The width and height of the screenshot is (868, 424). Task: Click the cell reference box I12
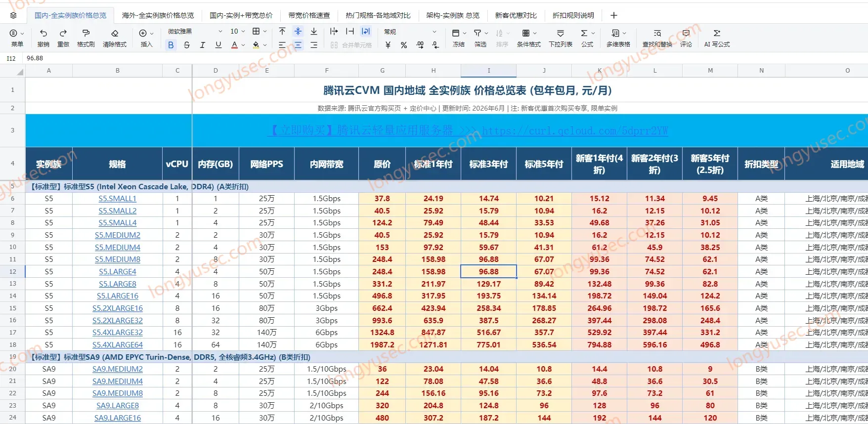click(11, 58)
